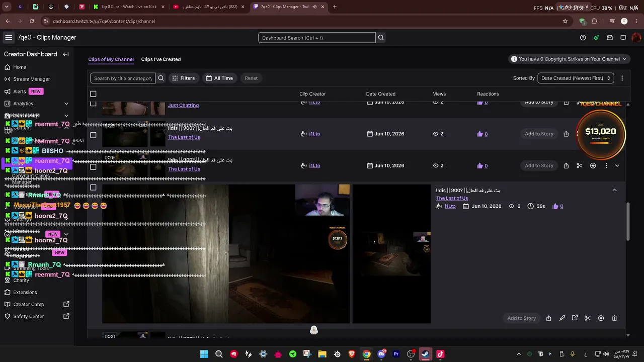Expand the copyright strikes notice
The height and width of the screenshot is (362, 644).
point(569,59)
